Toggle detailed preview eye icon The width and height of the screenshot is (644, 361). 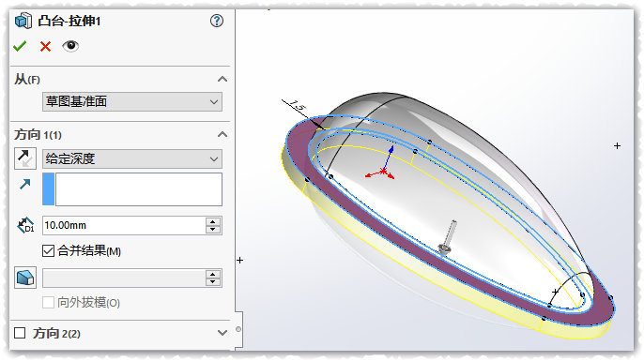[x=70, y=46]
